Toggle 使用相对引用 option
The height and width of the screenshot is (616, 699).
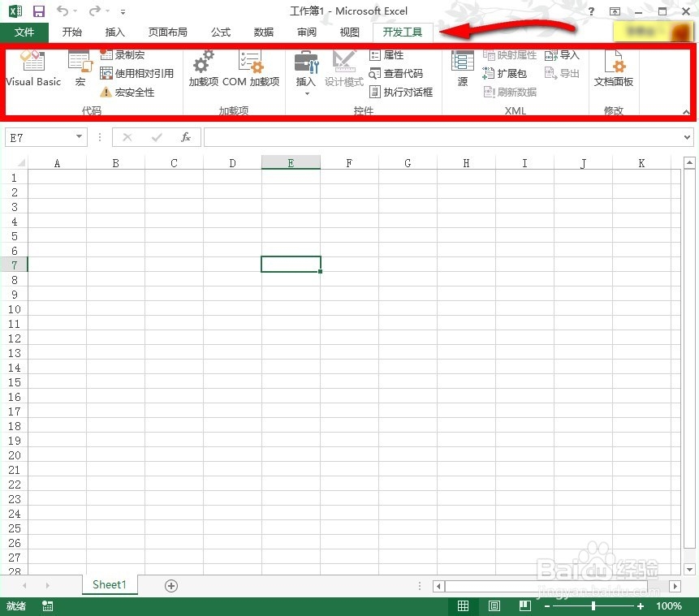137,74
